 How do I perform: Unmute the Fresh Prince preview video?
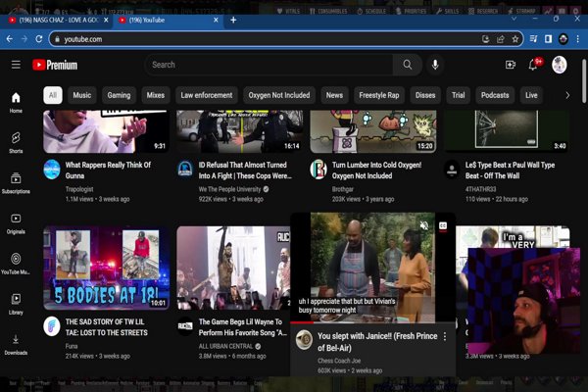[424, 225]
